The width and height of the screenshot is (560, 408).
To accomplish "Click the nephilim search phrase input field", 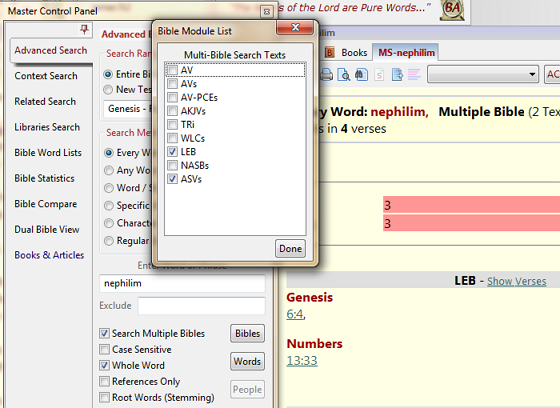I will [182, 283].
